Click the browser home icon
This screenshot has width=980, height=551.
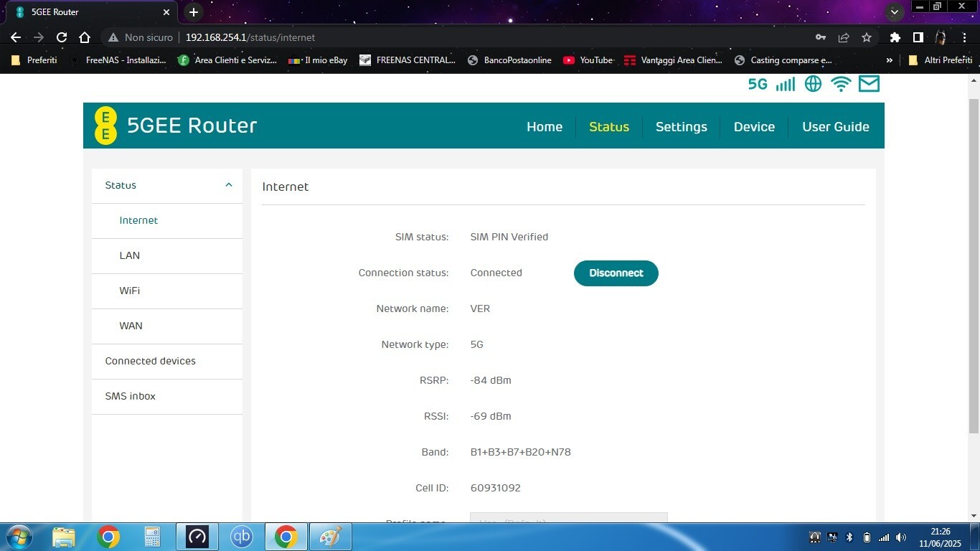coord(85,37)
